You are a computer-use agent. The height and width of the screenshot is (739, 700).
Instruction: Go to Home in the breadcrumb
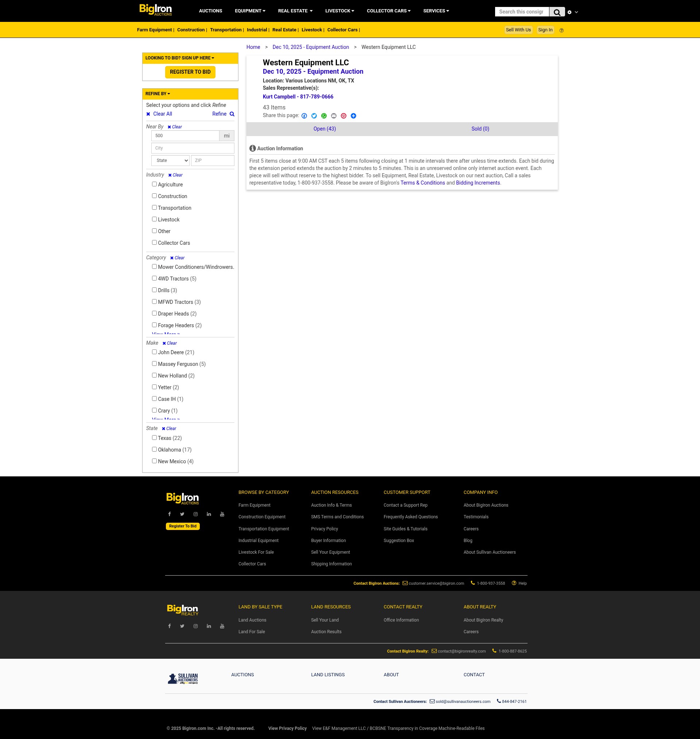click(253, 47)
